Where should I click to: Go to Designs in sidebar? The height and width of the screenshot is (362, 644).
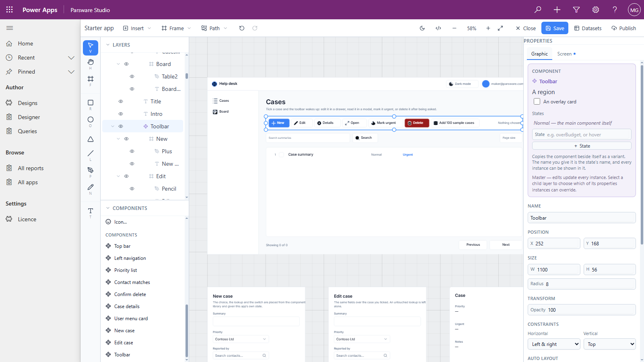[27, 103]
